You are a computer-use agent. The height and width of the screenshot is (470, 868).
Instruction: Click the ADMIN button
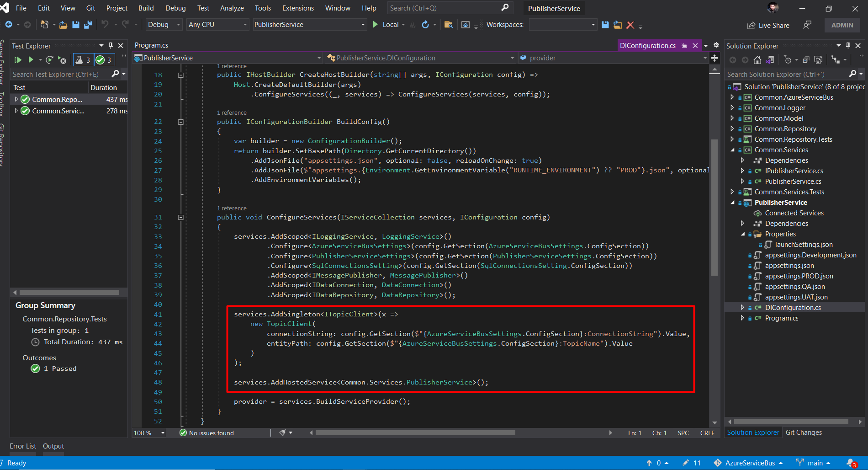[842, 25]
